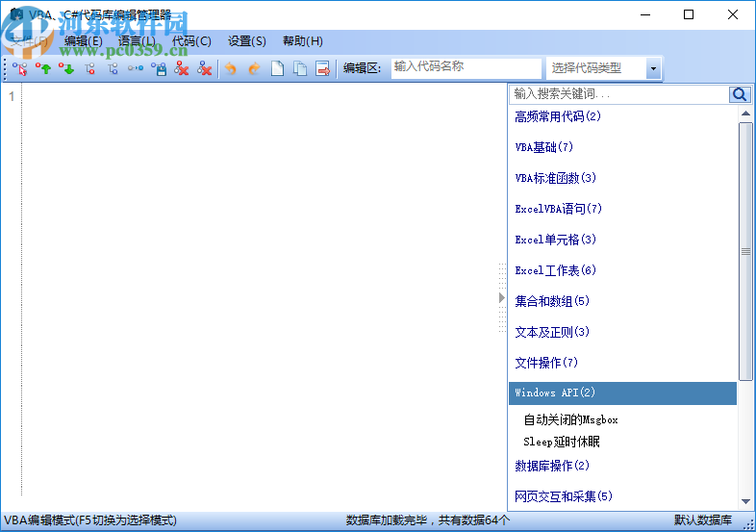This screenshot has height=532, width=756.
Task: Maximize the application window
Action: (x=689, y=15)
